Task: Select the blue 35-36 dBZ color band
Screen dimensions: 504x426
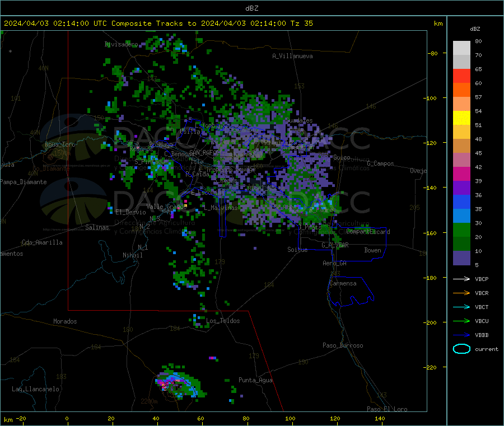Action: (x=461, y=202)
